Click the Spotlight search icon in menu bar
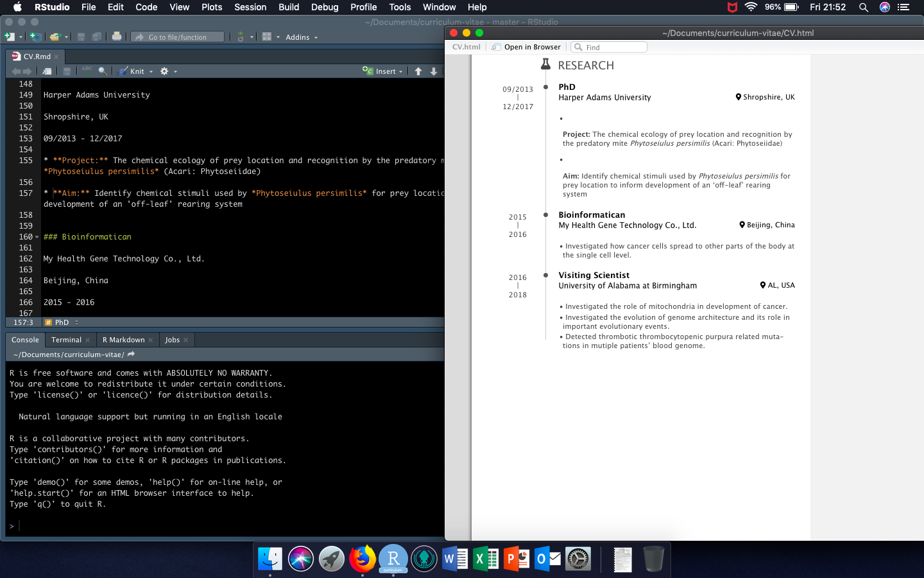 pos(864,7)
